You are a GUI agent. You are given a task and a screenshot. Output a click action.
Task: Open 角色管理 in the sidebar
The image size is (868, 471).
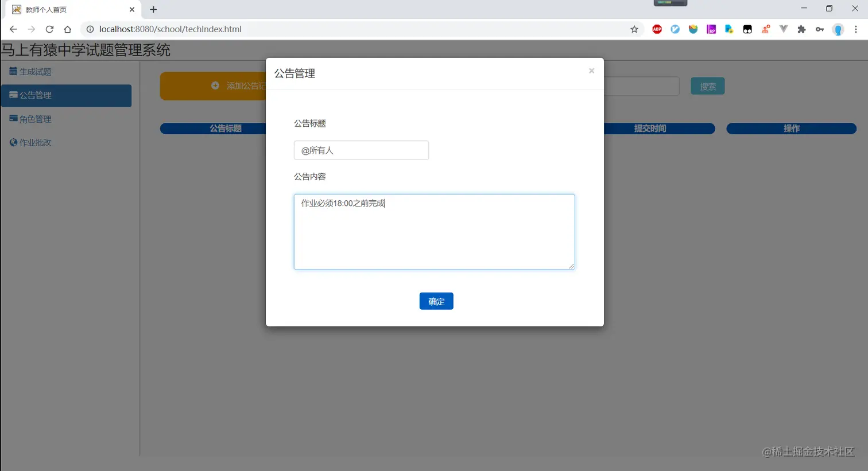coord(66,119)
